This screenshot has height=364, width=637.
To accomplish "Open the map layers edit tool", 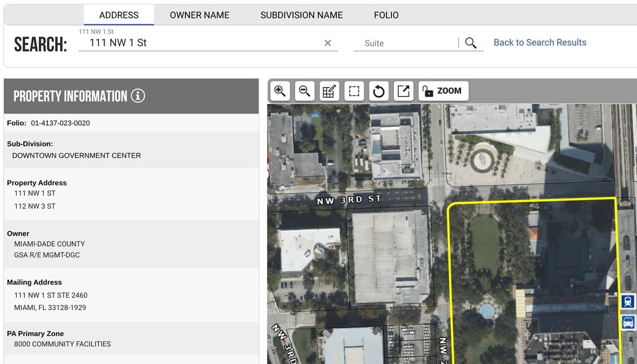I will 329,91.
